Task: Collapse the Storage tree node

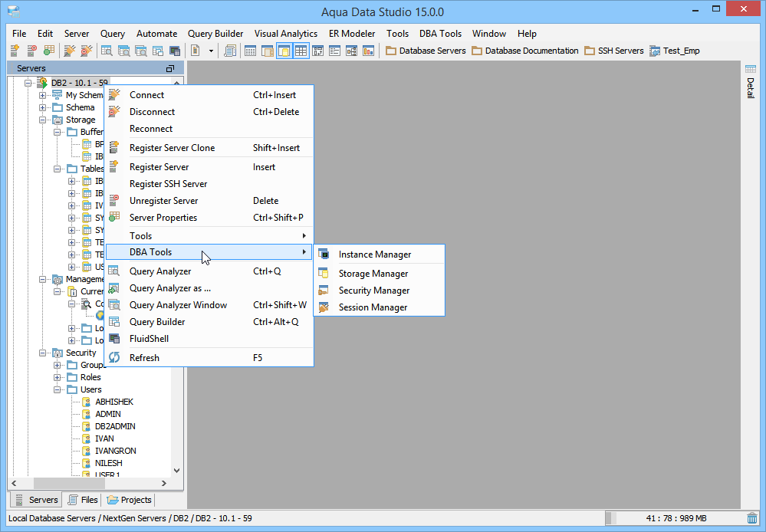Action: tap(42, 120)
